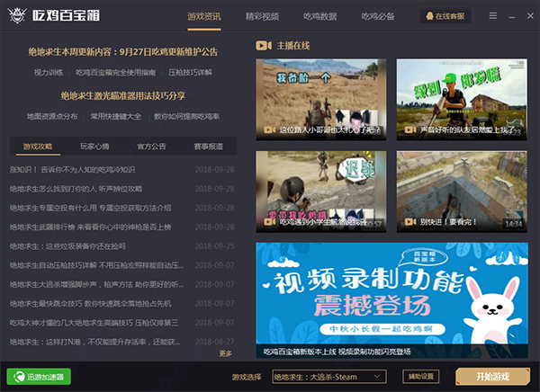This screenshot has width=540, height=392.
Task: Open the 在线客服 support button
Action: [x=445, y=16]
